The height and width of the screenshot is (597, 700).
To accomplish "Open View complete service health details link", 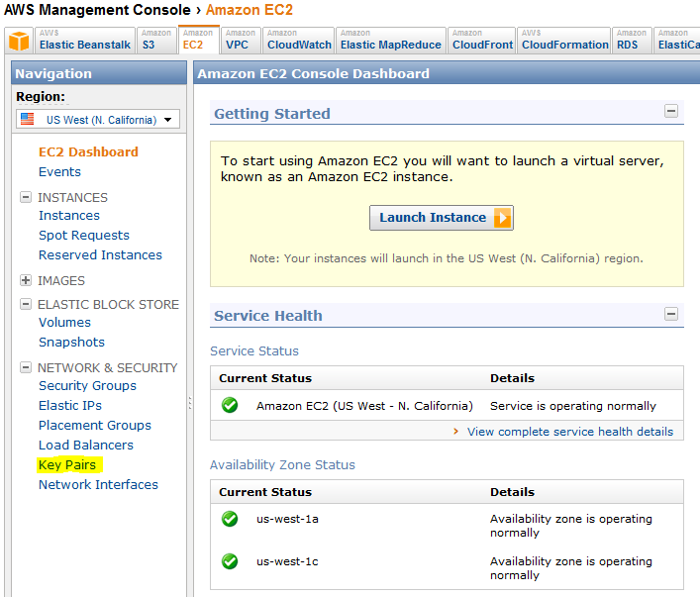I will pyautogui.click(x=570, y=432).
